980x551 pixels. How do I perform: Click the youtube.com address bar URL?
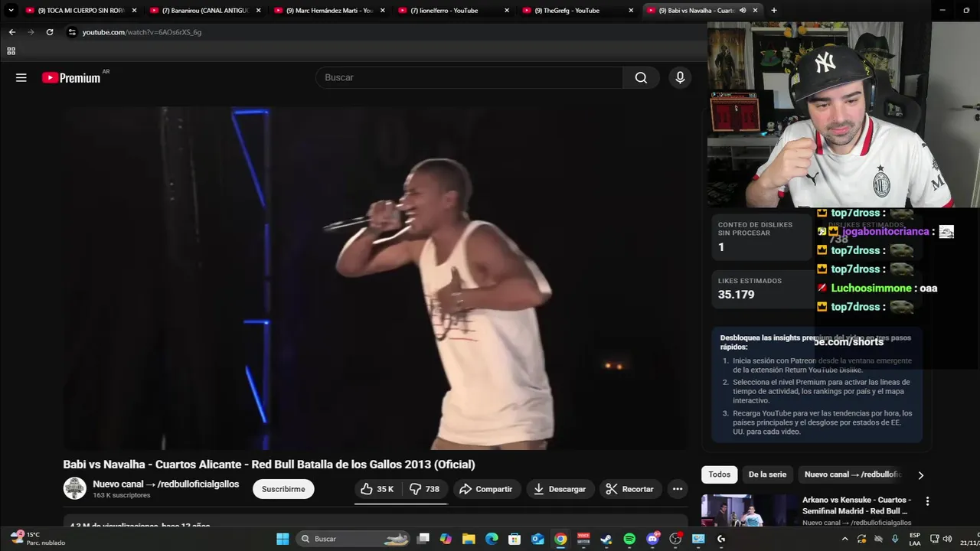point(142,32)
